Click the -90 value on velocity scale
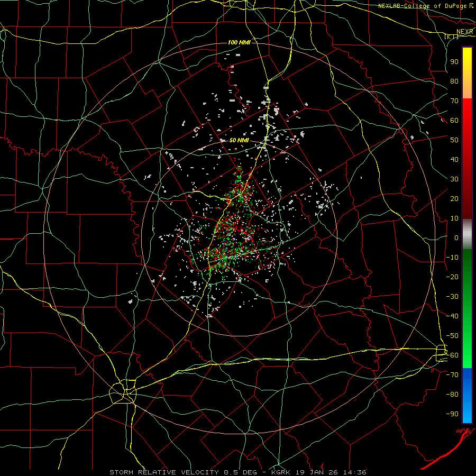Image resolution: width=476 pixels, height=476 pixels. pyautogui.click(x=452, y=414)
